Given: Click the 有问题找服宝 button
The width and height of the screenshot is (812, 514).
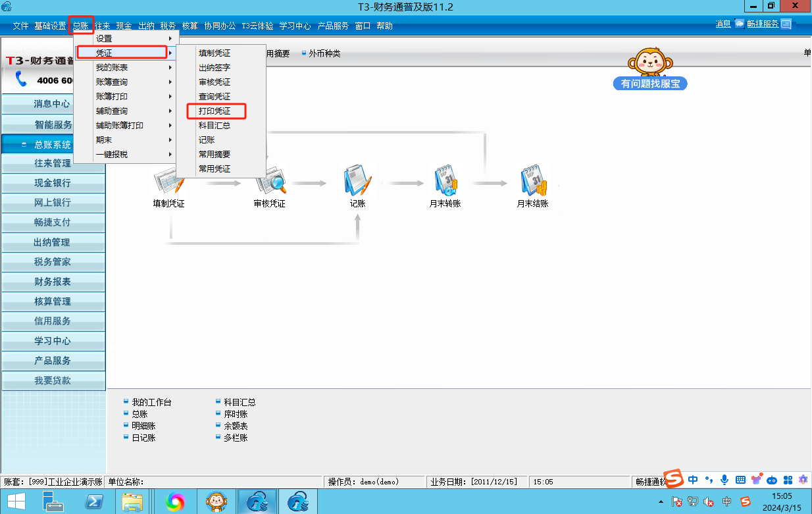Looking at the screenshot, I should click(x=649, y=84).
